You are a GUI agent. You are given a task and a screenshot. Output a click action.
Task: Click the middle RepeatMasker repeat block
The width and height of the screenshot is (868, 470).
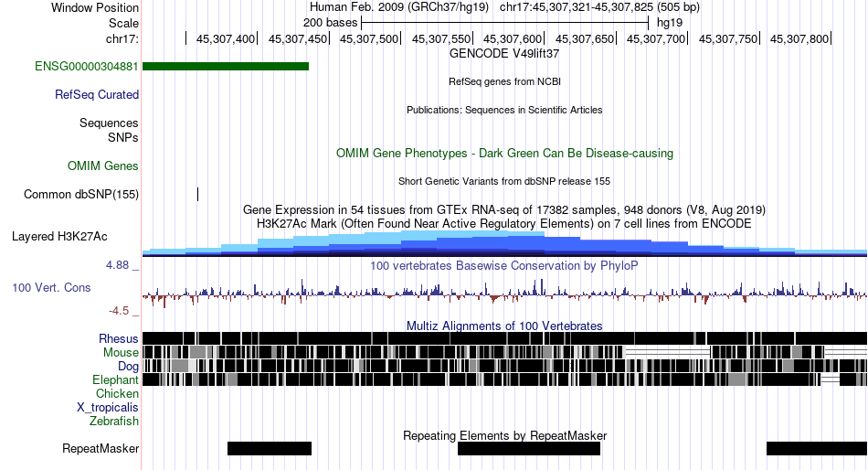(529, 448)
